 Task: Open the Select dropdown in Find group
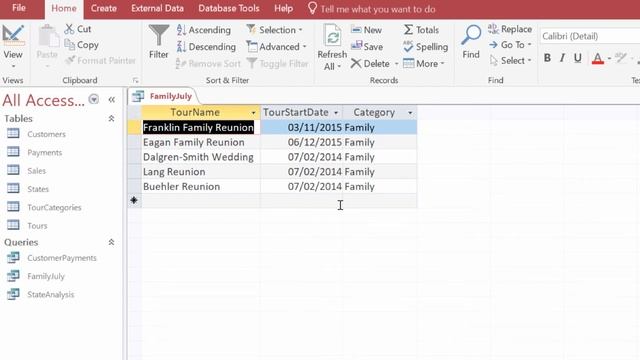pyautogui.click(x=510, y=60)
